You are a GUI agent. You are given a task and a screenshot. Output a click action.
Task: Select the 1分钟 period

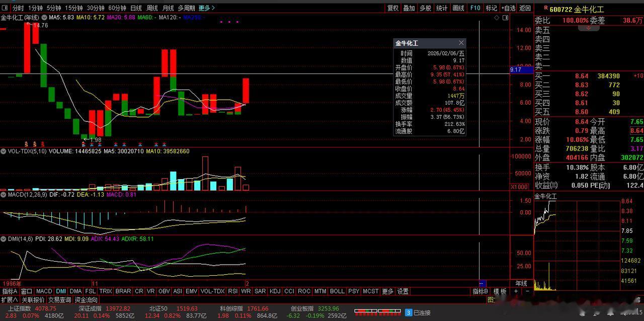[x=35, y=8]
